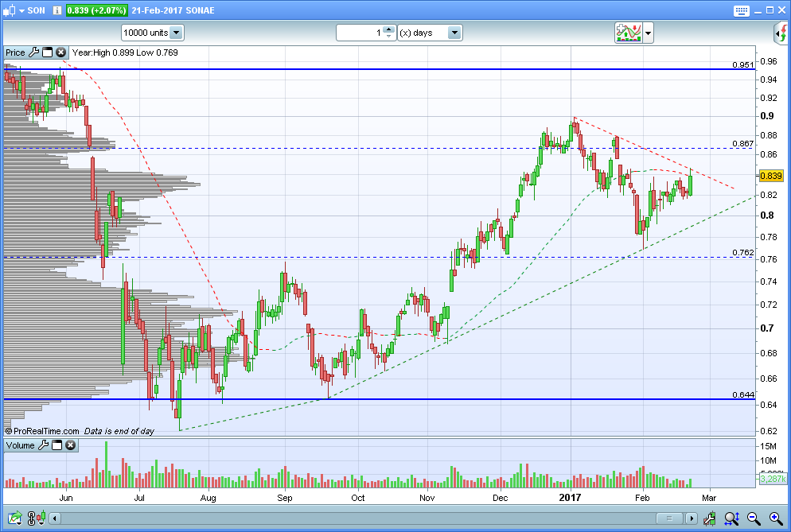Click the zoom fit vertical scale icon
Viewport: 791px width, 532px height.
pos(732,518)
